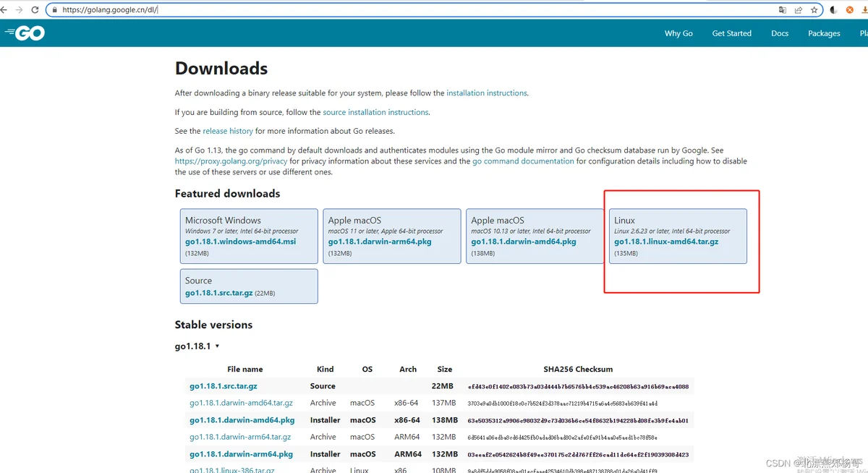Click the orange circular extension icon

pyautogui.click(x=850, y=10)
